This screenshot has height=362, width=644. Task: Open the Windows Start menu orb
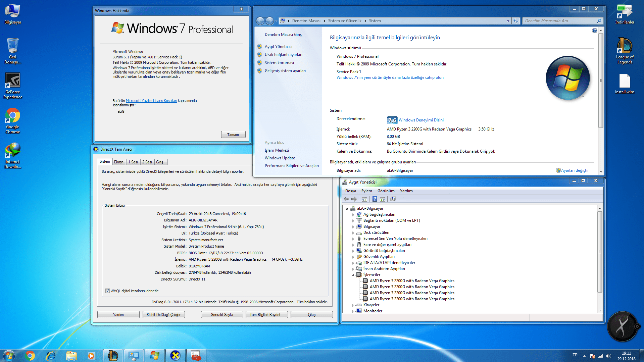[9, 355]
